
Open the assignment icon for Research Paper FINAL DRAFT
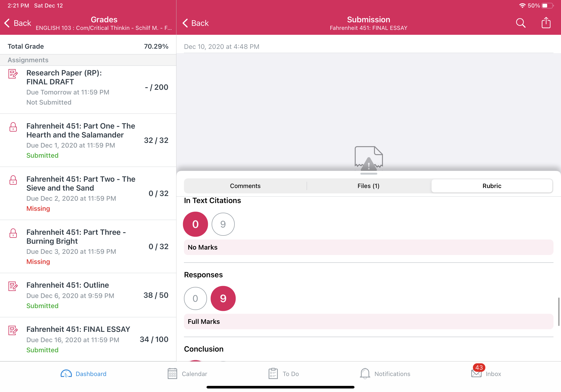(x=13, y=74)
